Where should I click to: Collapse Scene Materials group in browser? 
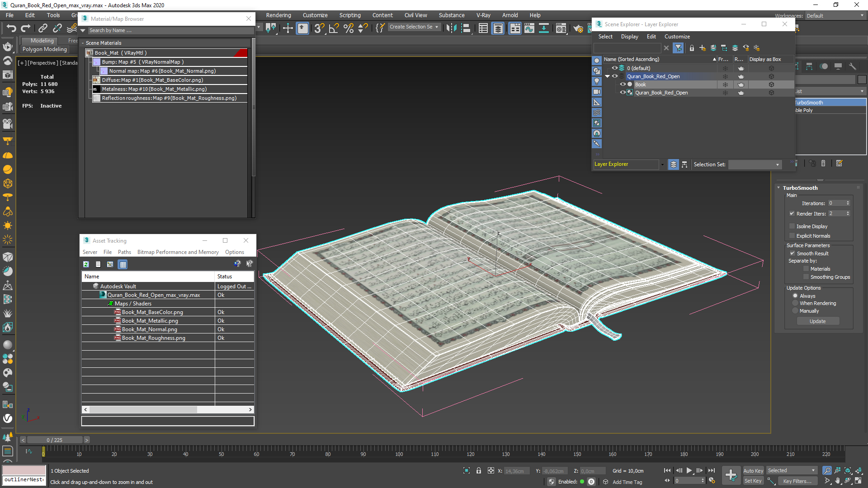(83, 43)
